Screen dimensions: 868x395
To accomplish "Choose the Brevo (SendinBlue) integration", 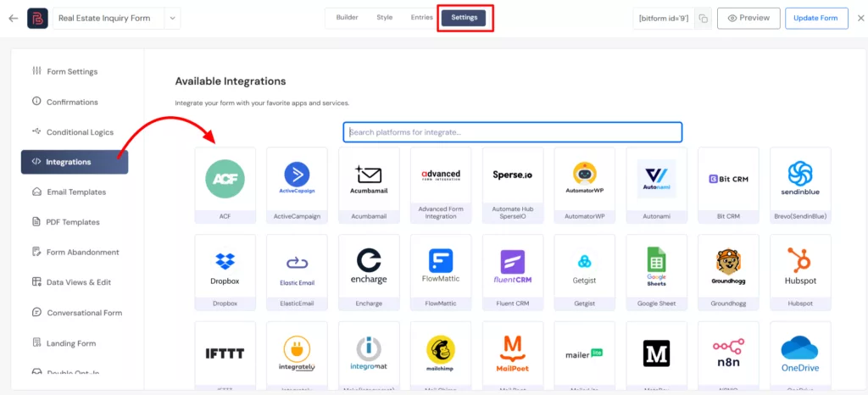I will pos(800,186).
